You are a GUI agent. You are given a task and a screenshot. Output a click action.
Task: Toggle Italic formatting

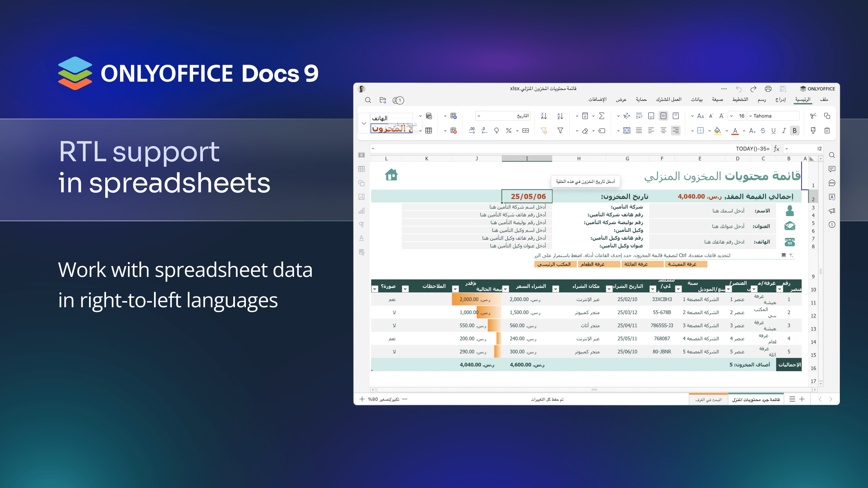click(x=784, y=130)
